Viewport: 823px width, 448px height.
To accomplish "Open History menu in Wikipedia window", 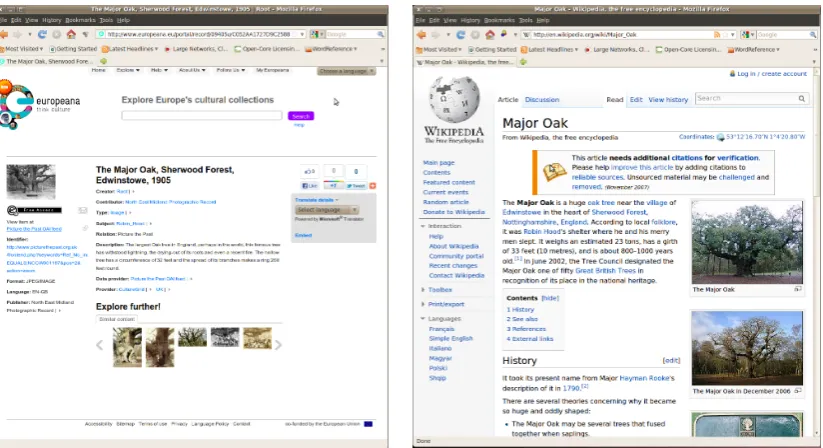I will click(470, 20).
